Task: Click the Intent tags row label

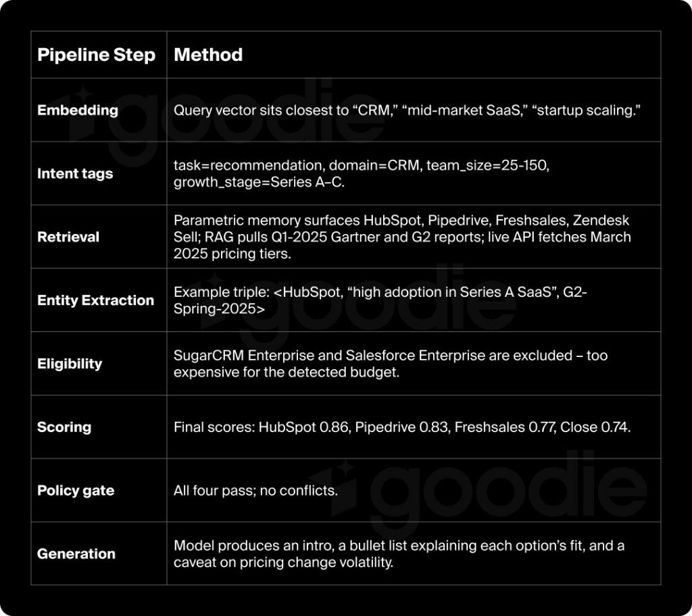Action: click(x=75, y=174)
